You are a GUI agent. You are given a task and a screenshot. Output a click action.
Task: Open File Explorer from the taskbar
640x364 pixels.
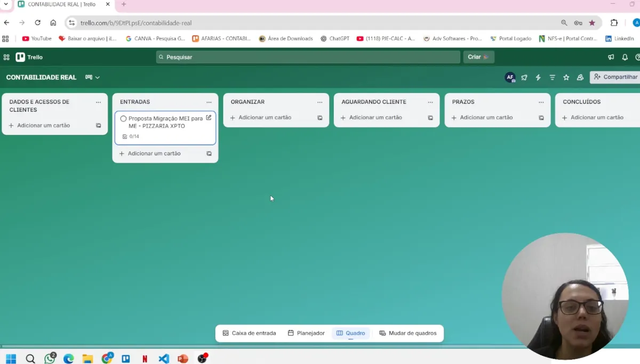87,359
